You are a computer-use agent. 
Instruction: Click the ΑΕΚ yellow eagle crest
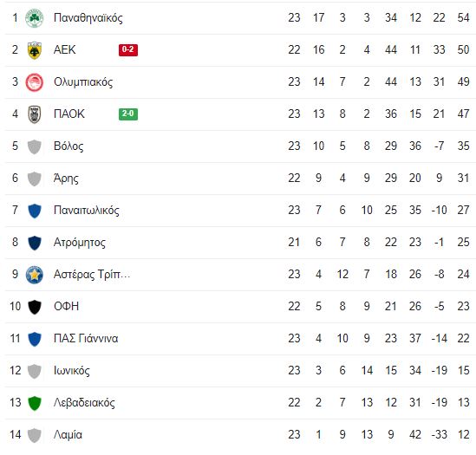pos(35,50)
